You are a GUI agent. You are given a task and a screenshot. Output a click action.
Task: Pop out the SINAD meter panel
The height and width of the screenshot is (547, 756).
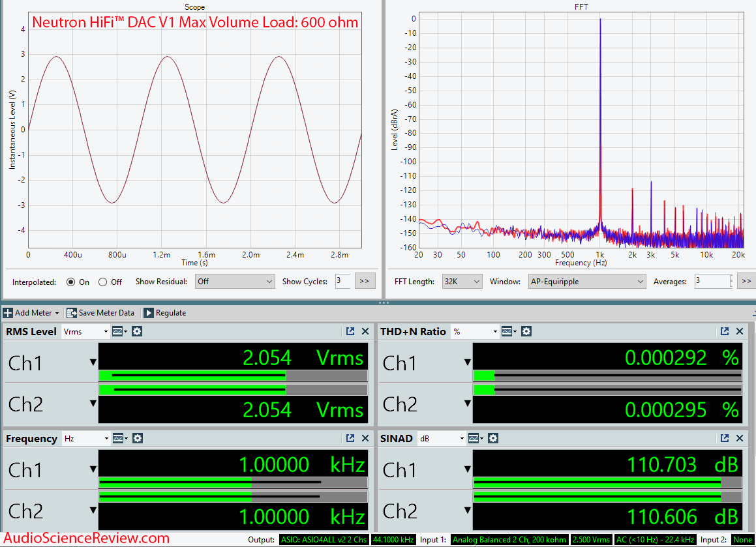click(725, 438)
